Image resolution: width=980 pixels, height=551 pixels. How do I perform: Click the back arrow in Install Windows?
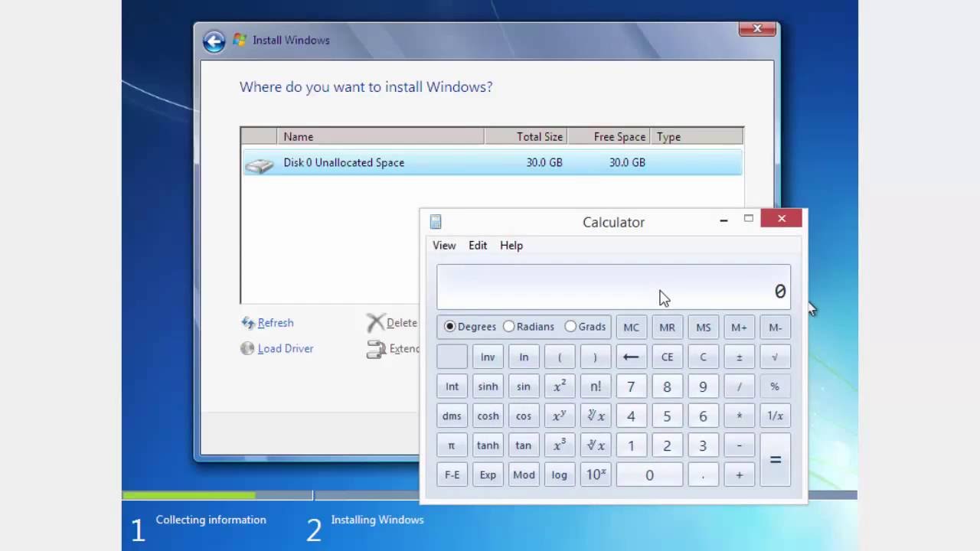click(214, 41)
